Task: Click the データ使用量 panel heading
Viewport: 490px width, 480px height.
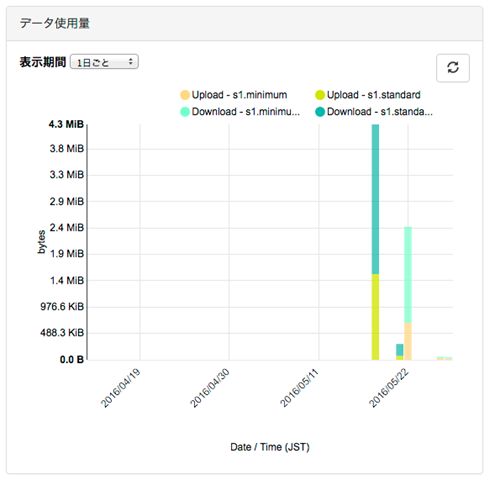Action: pos(55,23)
